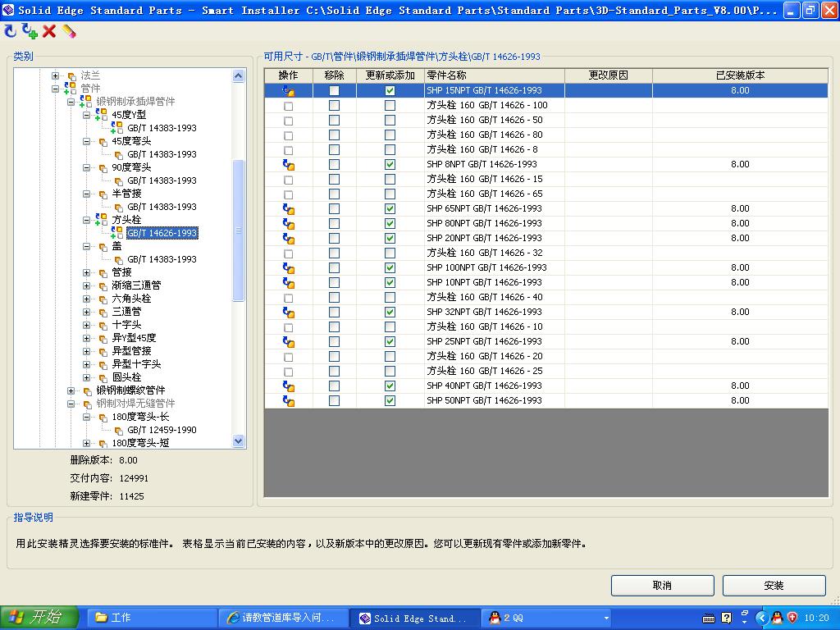This screenshot has height=630, width=840.
Task: Click the QQ penguin tray icon
Action: click(x=777, y=618)
